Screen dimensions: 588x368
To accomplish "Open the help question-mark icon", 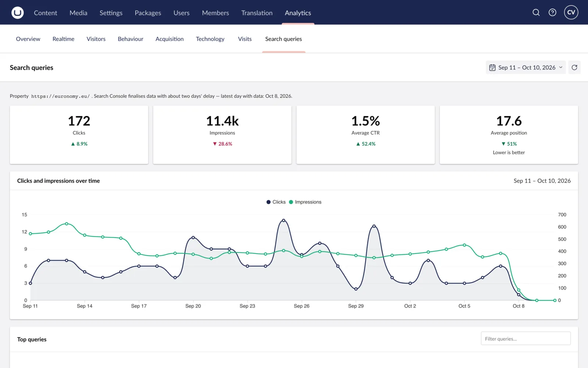I will (552, 13).
